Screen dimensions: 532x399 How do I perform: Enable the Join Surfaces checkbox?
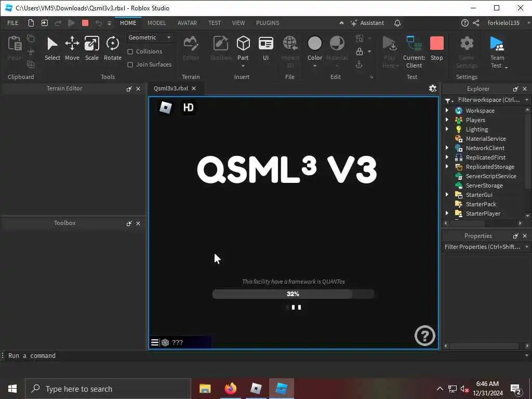(x=130, y=64)
